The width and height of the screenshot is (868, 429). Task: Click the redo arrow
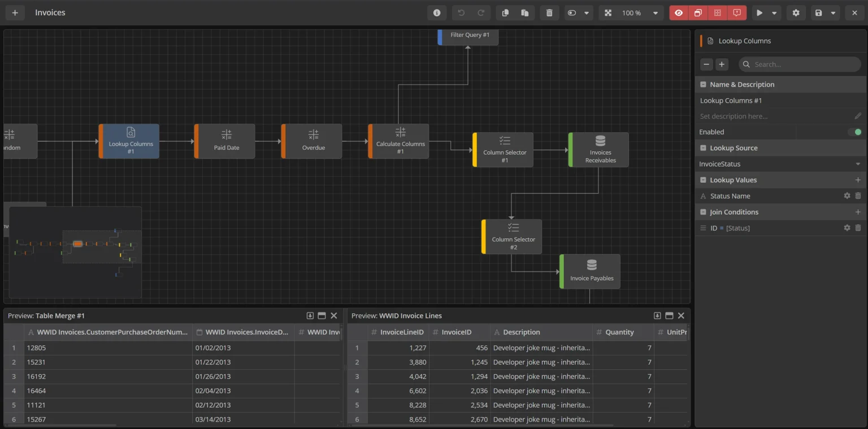(481, 13)
